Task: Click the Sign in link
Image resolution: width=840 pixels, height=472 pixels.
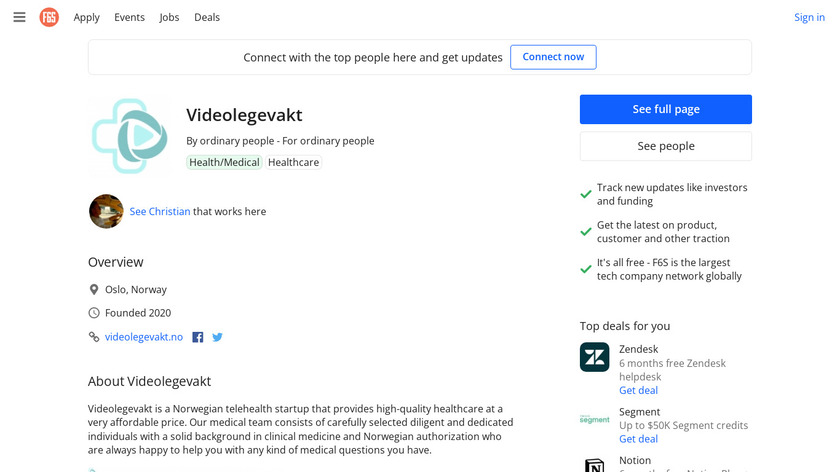Action: pos(809,17)
